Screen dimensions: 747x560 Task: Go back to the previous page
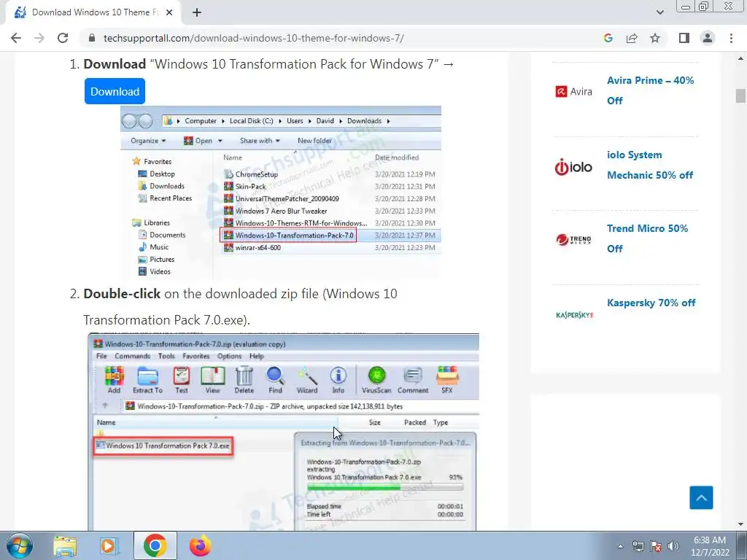[x=16, y=38]
